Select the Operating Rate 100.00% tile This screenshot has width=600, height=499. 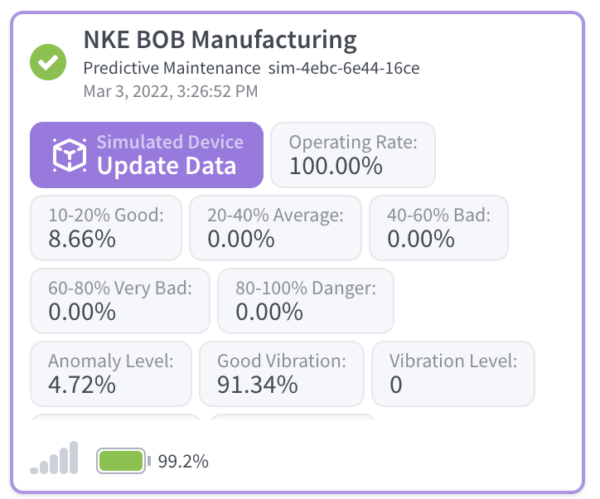(353, 155)
